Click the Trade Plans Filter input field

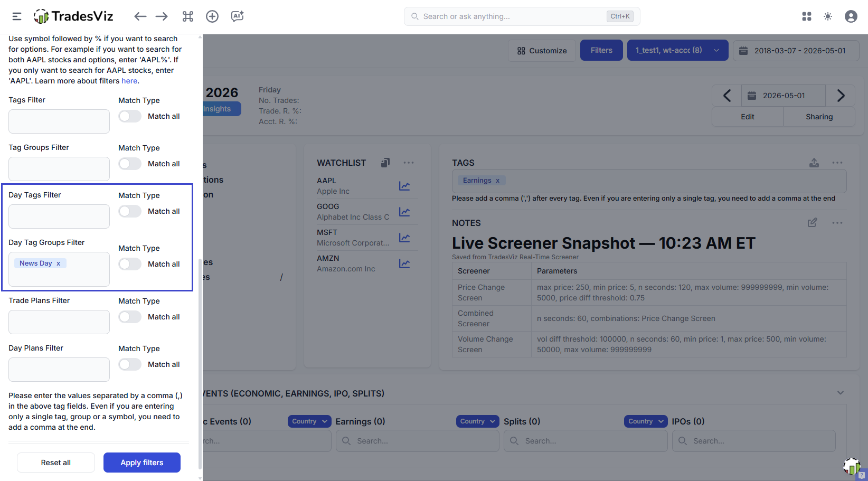tap(59, 322)
